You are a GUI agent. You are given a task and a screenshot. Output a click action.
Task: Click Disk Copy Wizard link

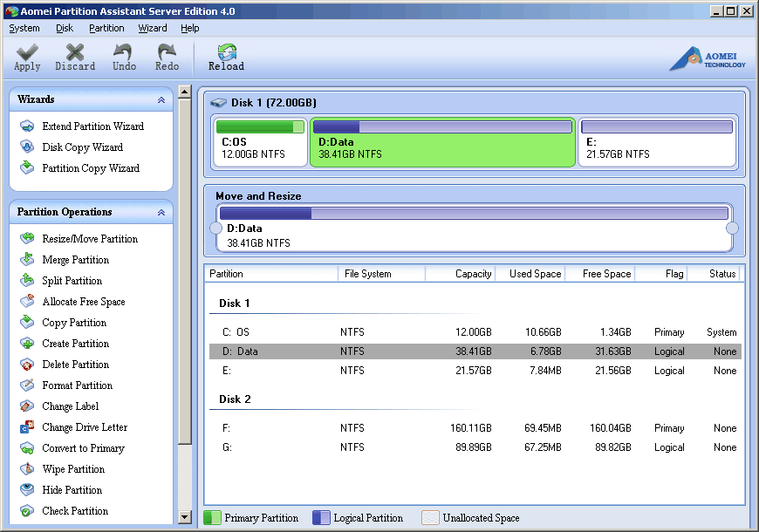[82, 147]
